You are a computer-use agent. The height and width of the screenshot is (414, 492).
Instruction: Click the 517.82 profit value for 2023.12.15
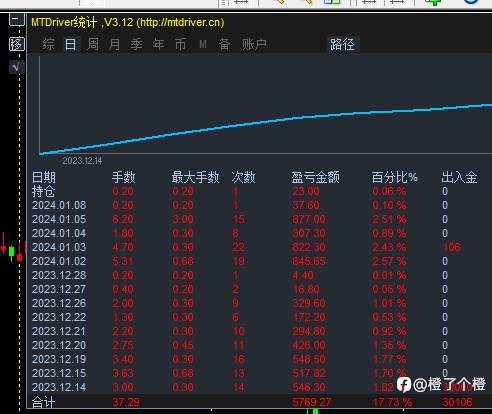(x=309, y=373)
